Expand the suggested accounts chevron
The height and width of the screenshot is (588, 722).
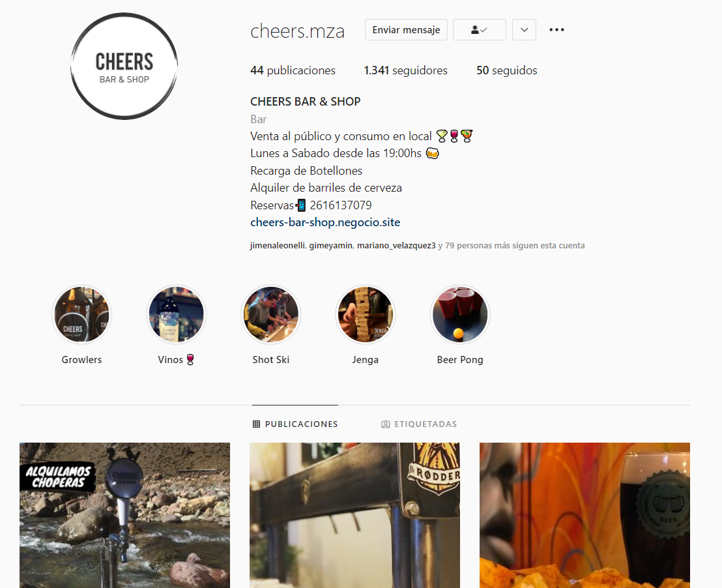(524, 30)
